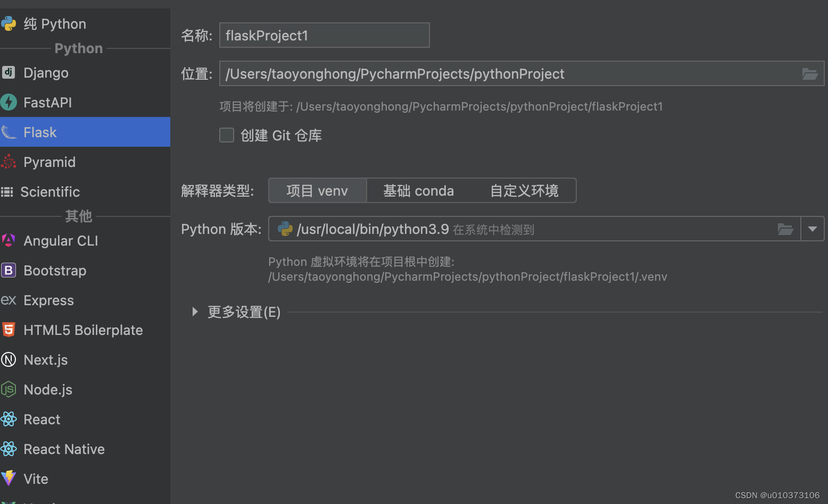Select Bootstrap project type

pyautogui.click(x=85, y=270)
